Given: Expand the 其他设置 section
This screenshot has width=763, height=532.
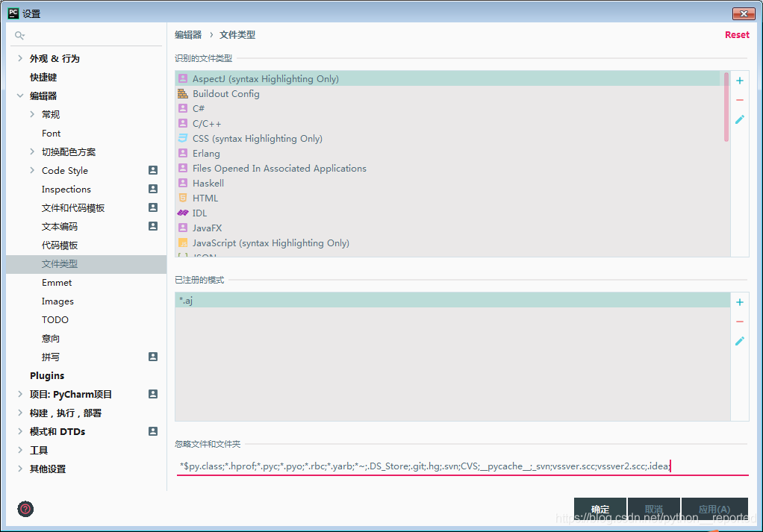Looking at the screenshot, I should (20, 469).
